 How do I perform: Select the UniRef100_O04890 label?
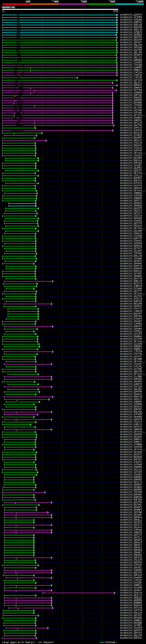coord(131,577)
